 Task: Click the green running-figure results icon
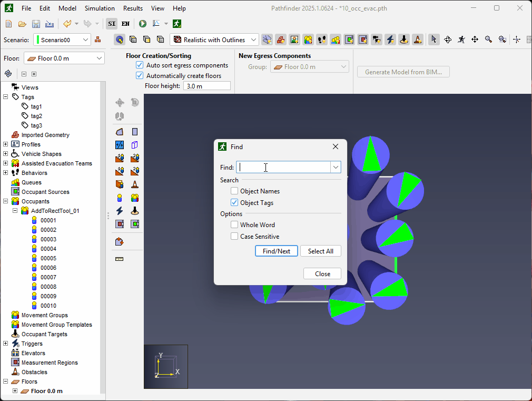tap(177, 24)
